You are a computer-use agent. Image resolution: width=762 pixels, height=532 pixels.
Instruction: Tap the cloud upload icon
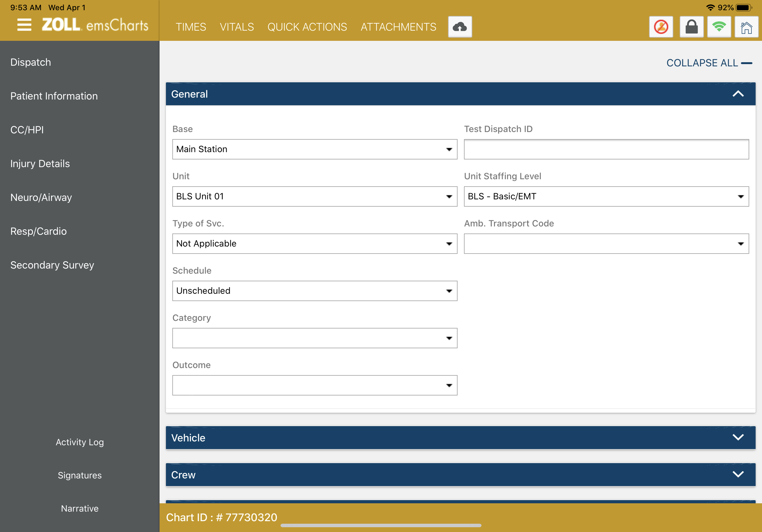(x=459, y=27)
